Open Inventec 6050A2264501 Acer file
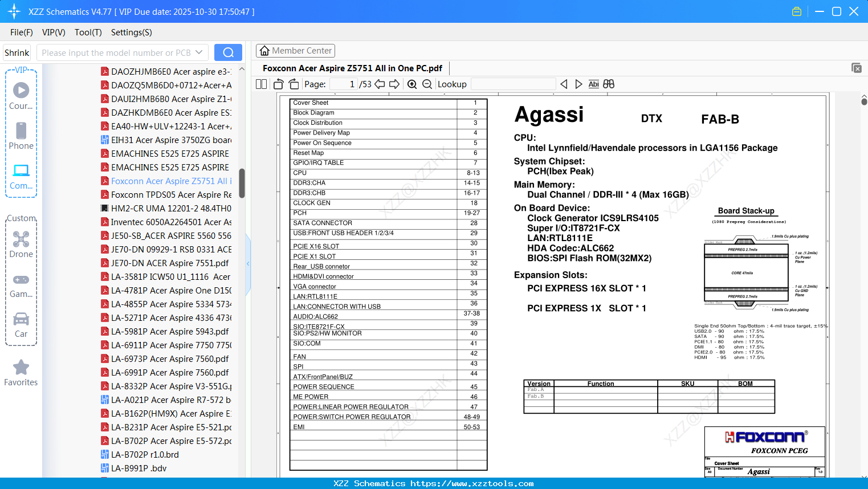Viewport: 868px width, 489px height. click(166, 222)
